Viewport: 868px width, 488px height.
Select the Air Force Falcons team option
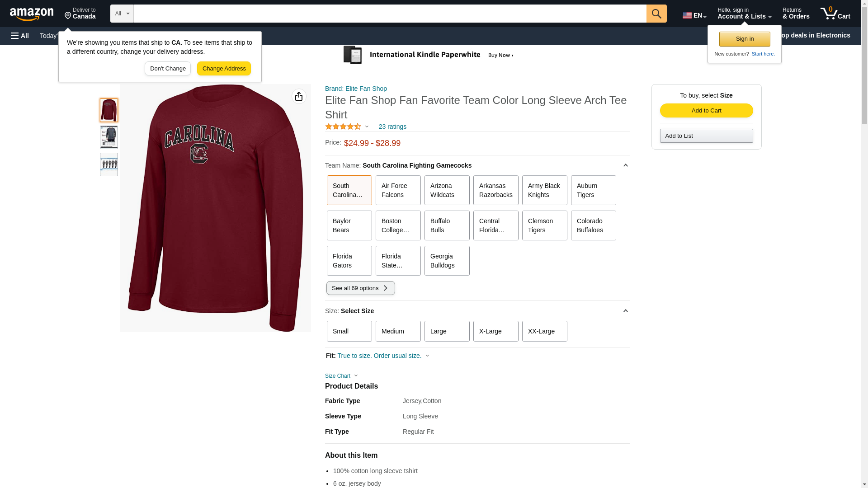[398, 190]
